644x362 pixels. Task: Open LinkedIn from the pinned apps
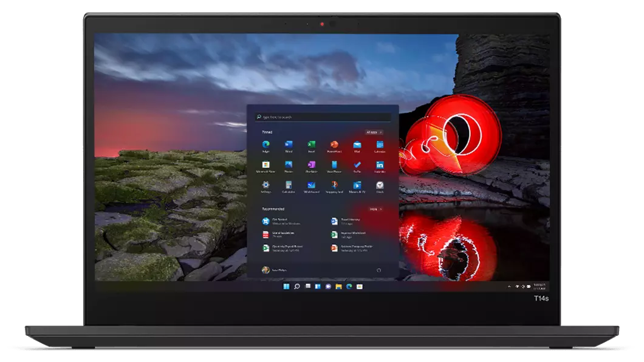pyautogui.click(x=380, y=165)
